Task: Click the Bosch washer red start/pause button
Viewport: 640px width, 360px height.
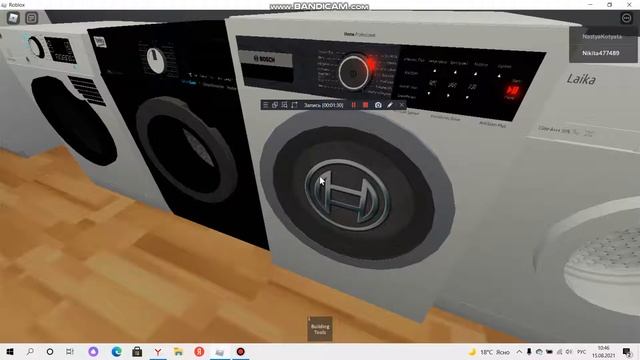Action: [512, 91]
